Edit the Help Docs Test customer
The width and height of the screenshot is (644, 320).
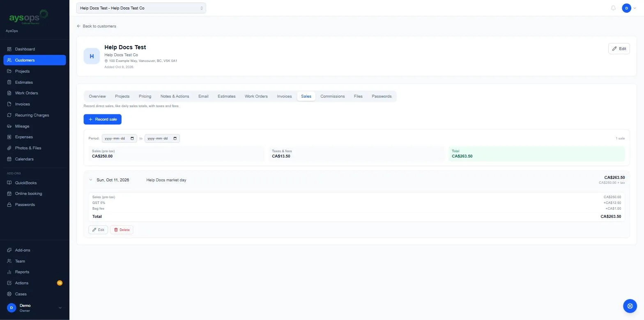[619, 49]
